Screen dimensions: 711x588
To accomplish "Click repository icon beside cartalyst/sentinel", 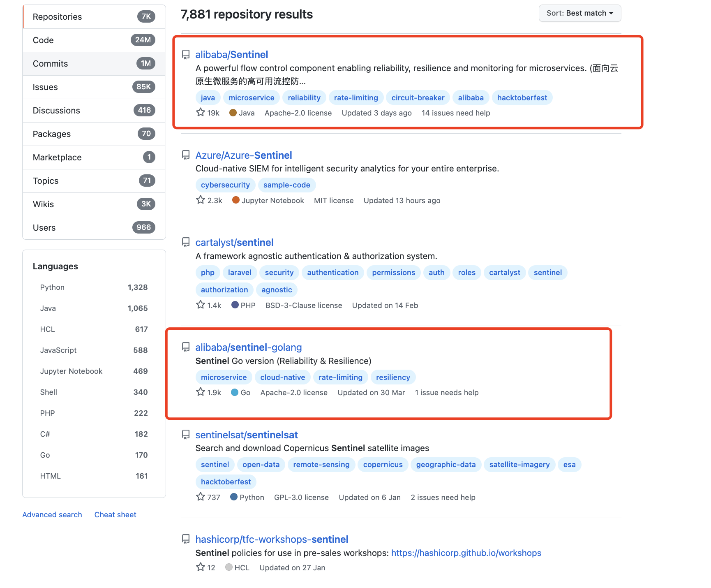I will 186,242.
